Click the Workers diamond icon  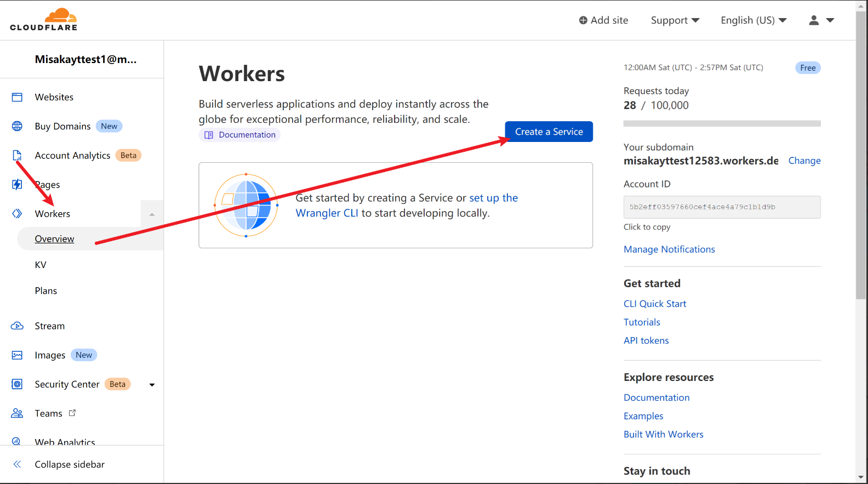(x=17, y=213)
